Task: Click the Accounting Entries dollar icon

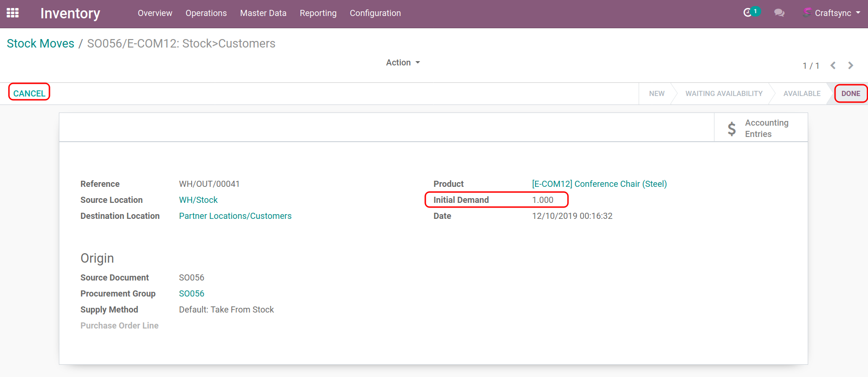Action: coord(731,128)
